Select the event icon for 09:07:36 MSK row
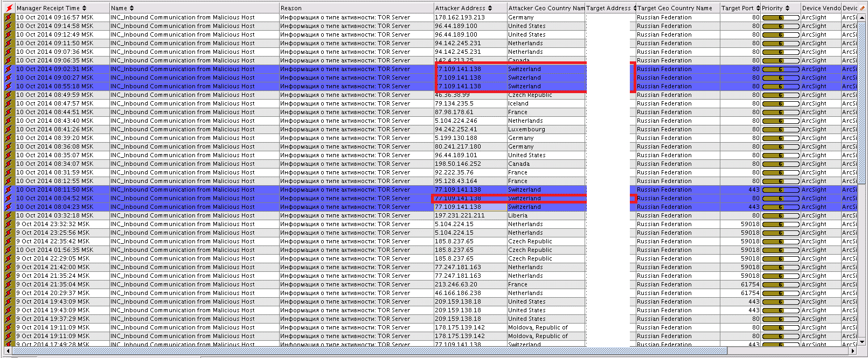Viewport: 868px width, 358px height. 8,52
